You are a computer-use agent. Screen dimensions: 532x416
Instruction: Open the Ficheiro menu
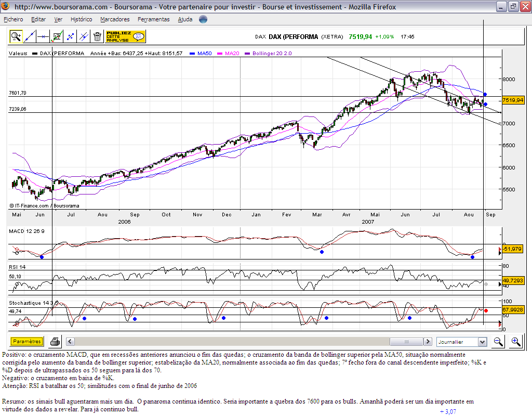[13, 19]
